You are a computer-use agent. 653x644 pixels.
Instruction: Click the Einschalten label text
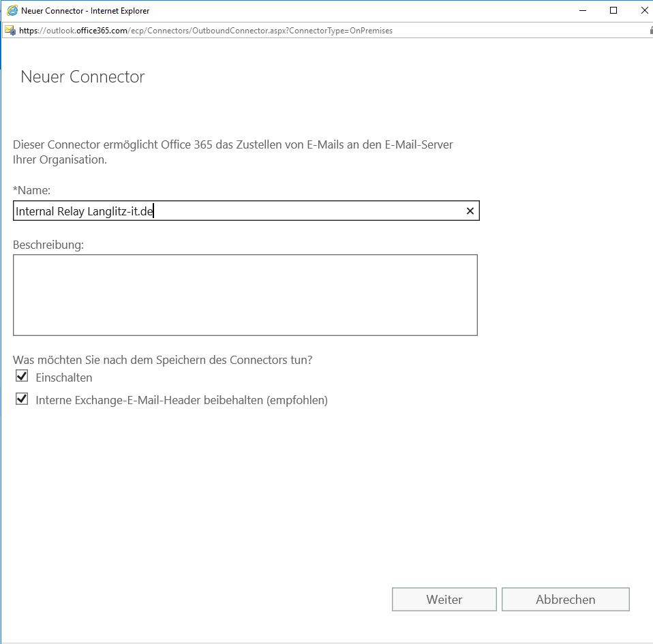coord(64,378)
